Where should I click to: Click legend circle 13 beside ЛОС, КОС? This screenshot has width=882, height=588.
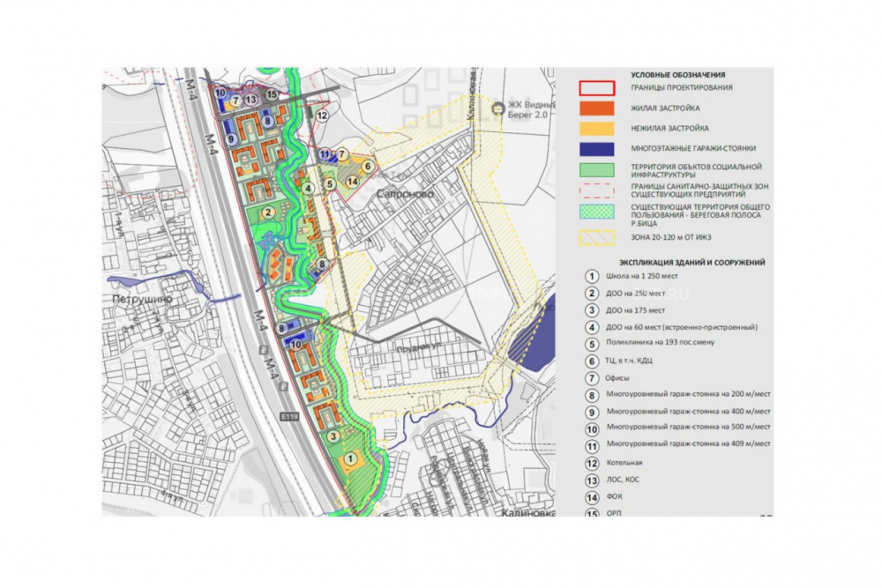click(592, 480)
